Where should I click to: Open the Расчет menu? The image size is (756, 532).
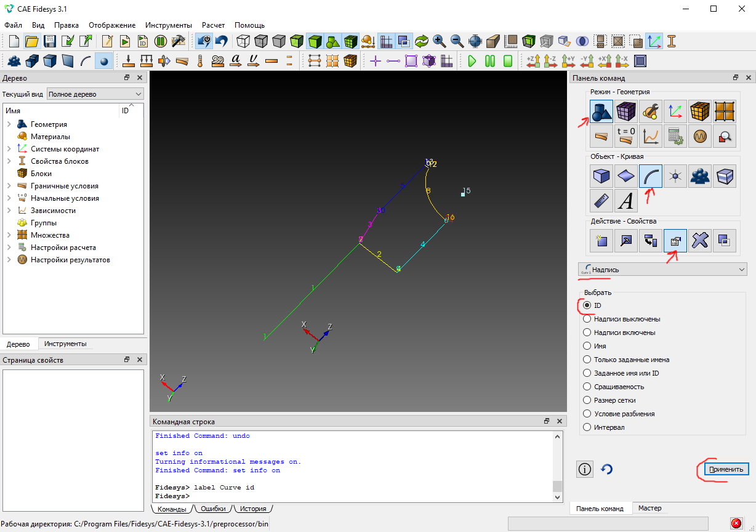213,25
